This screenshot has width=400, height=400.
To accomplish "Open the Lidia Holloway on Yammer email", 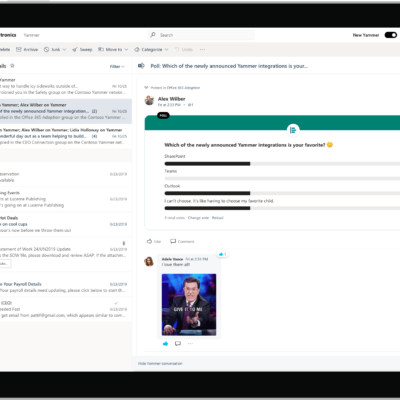I will click(66, 136).
